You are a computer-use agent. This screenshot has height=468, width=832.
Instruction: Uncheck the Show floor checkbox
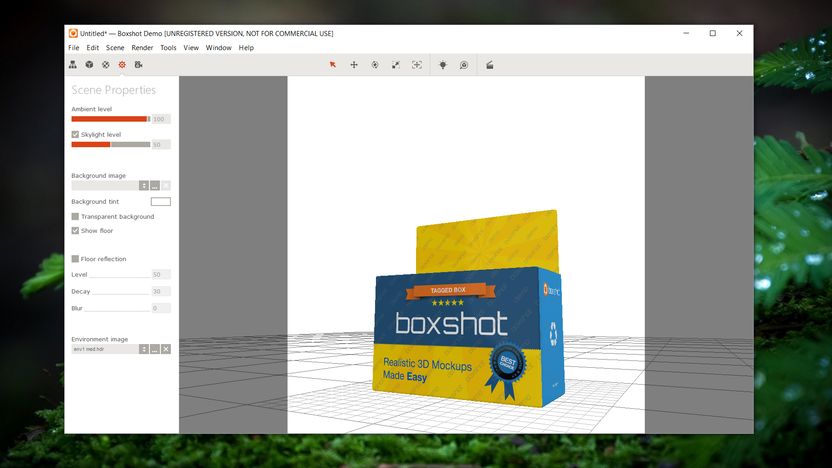(x=75, y=230)
